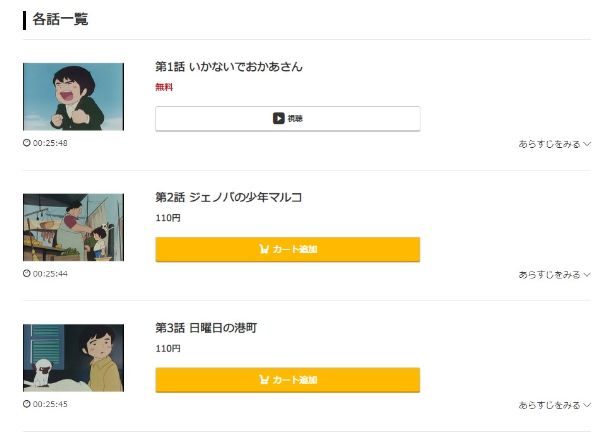Click the 各話一覧 section heading
Viewport: 600px width, 438px height.
pos(60,19)
